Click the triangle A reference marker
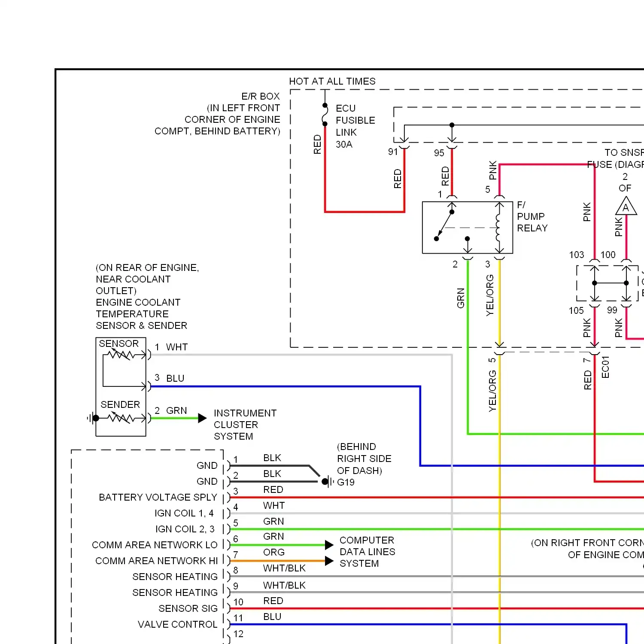 [626, 206]
